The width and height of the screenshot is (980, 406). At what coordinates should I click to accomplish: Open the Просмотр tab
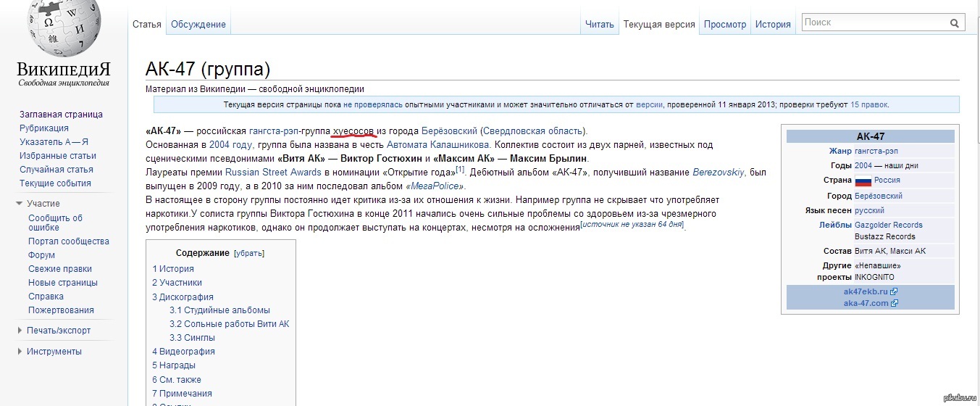[x=725, y=24]
